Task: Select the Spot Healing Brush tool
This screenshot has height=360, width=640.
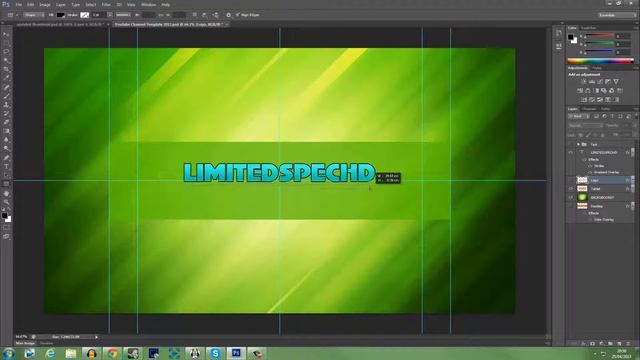Action: click(6, 87)
